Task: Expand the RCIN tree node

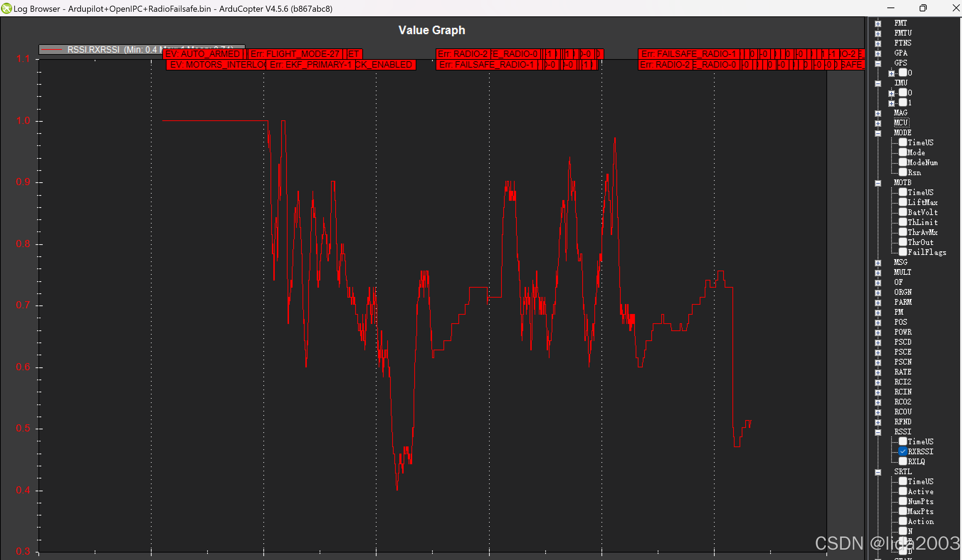Action: pos(878,392)
